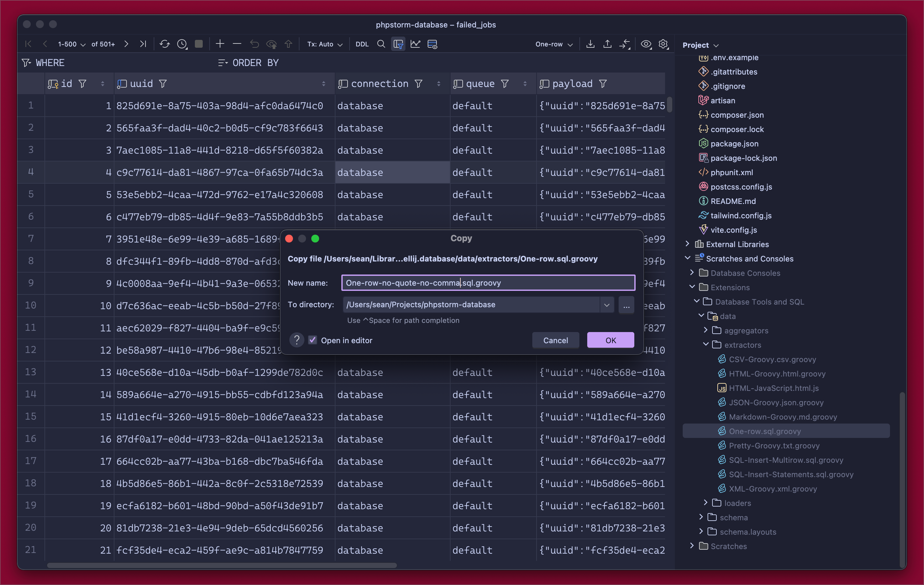This screenshot has width=924, height=585.
Task: Expand the loaders folder
Action: [x=706, y=503]
